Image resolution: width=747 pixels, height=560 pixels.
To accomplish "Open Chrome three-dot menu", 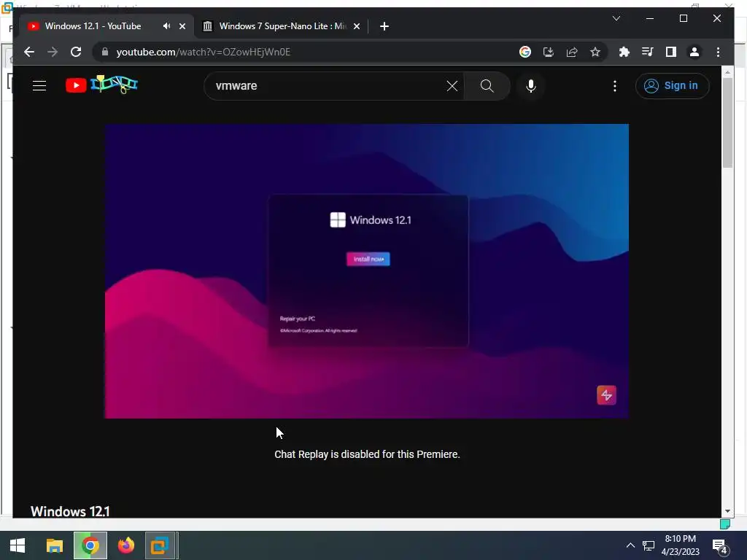I will [718, 52].
